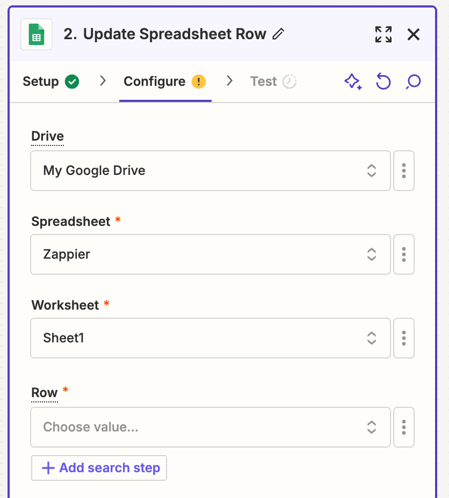This screenshot has height=498, width=449.
Task: Expand the step panel to fullscreen
Action: pyautogui.click(x=383, y=34)
